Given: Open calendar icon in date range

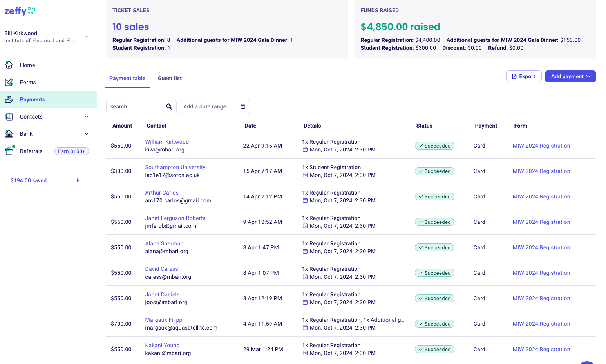Looking at the screenshot, I should (243, 106).
